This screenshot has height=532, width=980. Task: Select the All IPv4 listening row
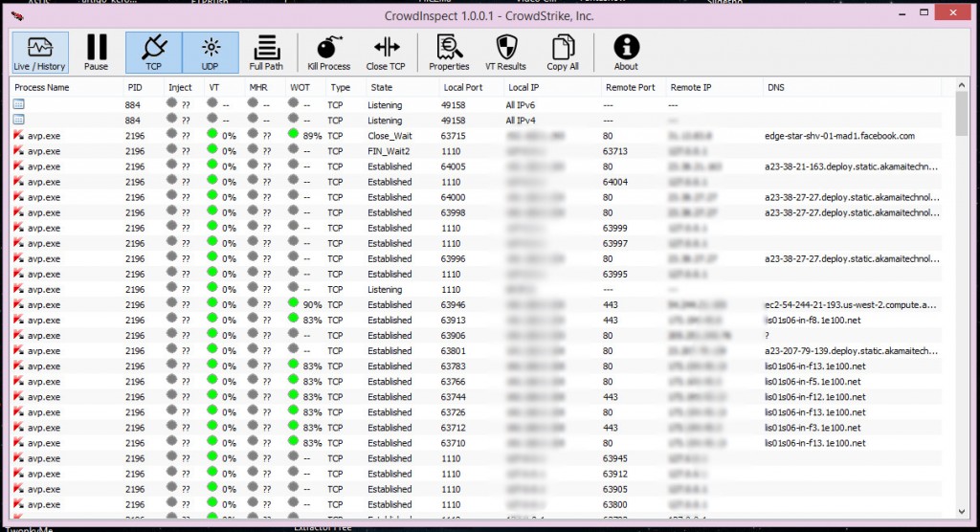[477, 120]
